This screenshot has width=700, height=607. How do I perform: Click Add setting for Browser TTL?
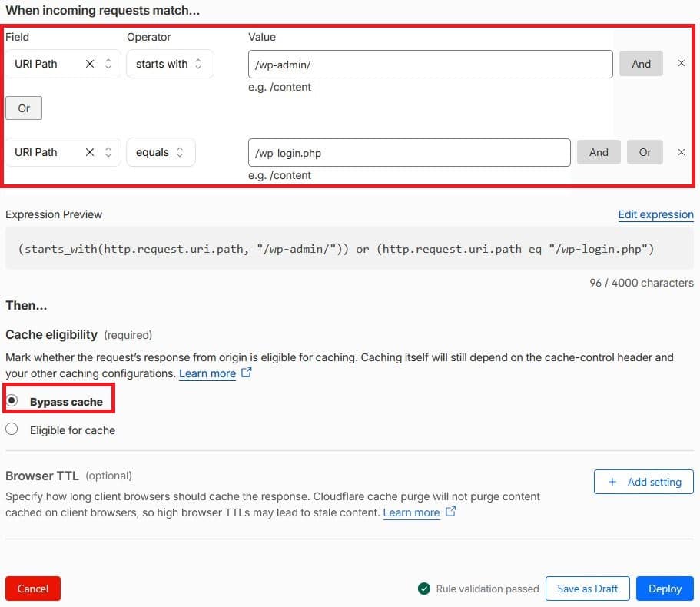pos(644,482)
